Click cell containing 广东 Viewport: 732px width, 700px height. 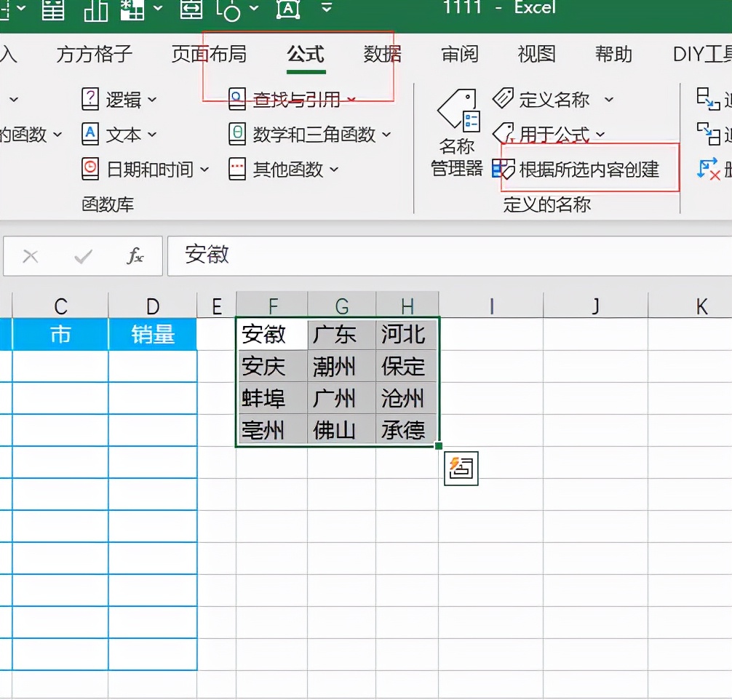coord(342,335)
